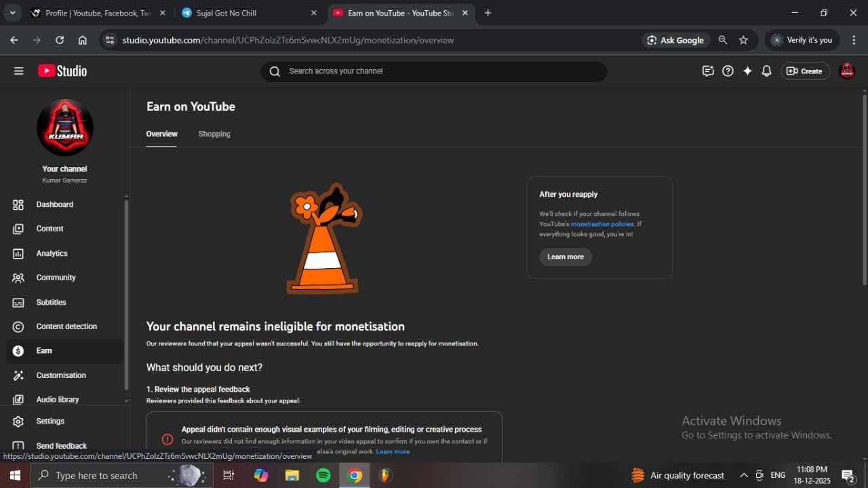Bookmark this page with the star icon

pyautogui.click(x=743, y=40)
